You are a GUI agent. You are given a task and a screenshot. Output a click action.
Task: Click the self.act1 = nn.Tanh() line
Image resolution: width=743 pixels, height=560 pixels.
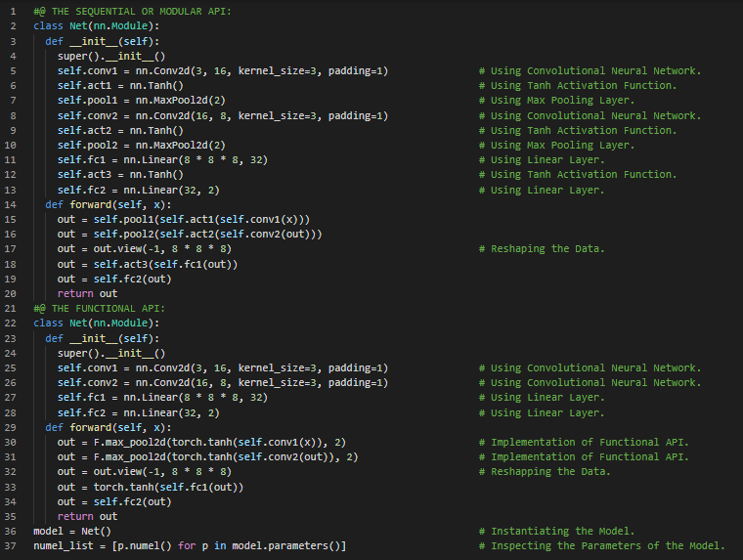coord(119,85)
